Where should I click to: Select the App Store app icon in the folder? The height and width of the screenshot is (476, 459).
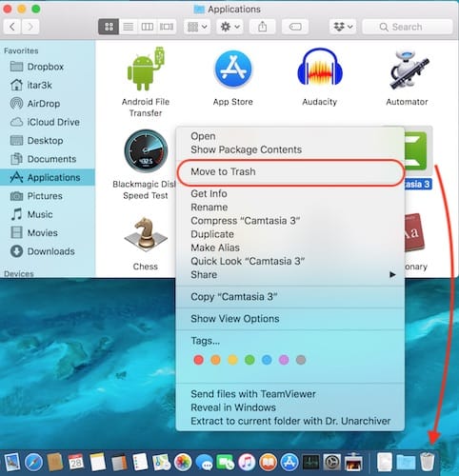click(233, 69)
